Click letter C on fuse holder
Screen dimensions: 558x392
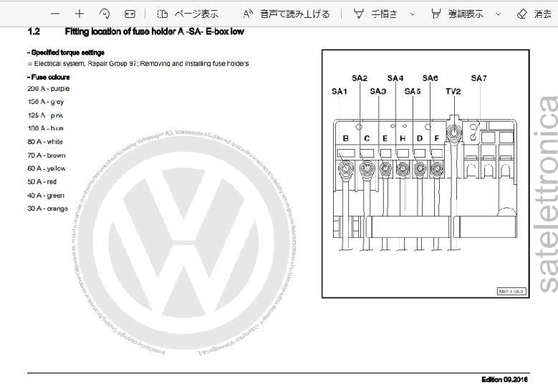(367, 138)
